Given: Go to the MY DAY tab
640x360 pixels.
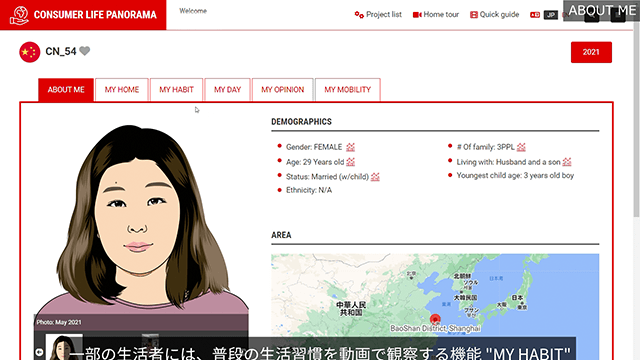Looking at the screenshot, I should coord(227,90).
